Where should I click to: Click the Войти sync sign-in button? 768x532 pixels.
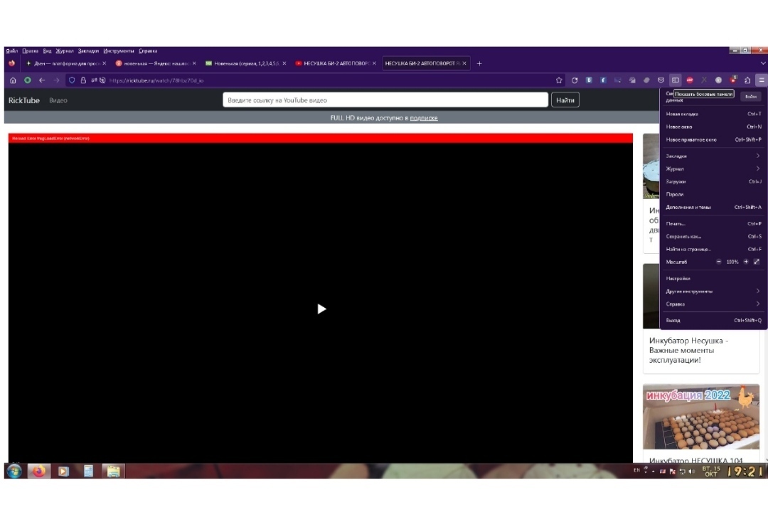tap(751, 97)
